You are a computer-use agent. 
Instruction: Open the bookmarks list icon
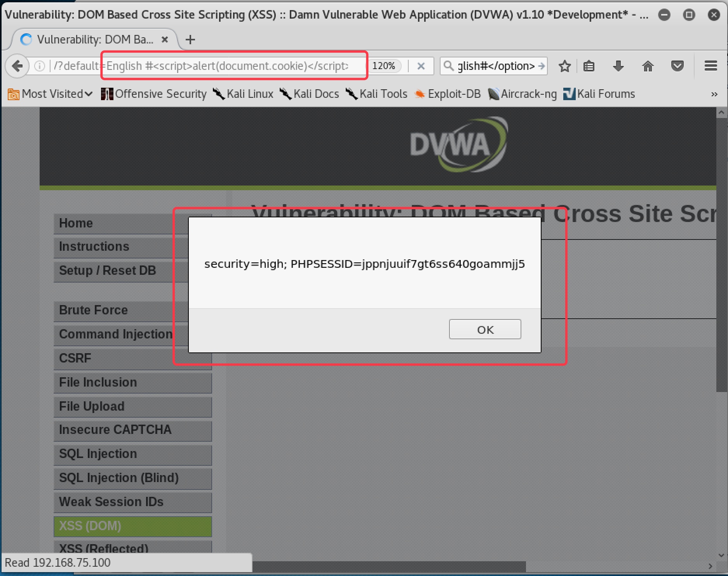pos(589,66)
